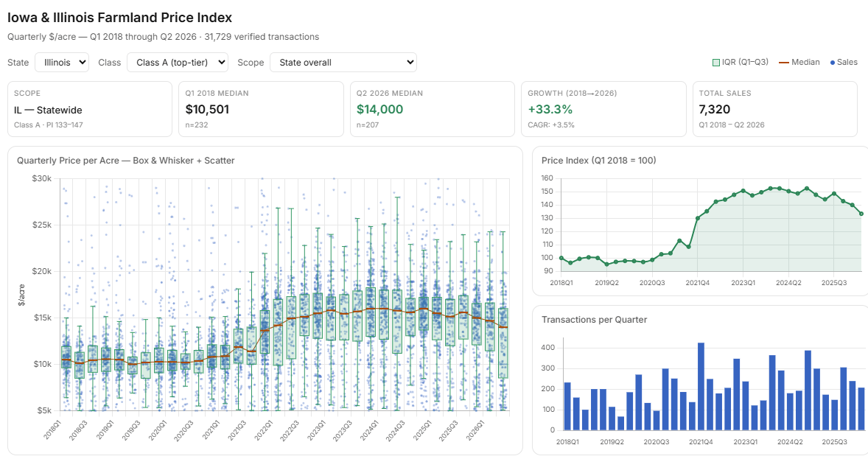
Task: Click the Price Index chart title
Action: 598,161
